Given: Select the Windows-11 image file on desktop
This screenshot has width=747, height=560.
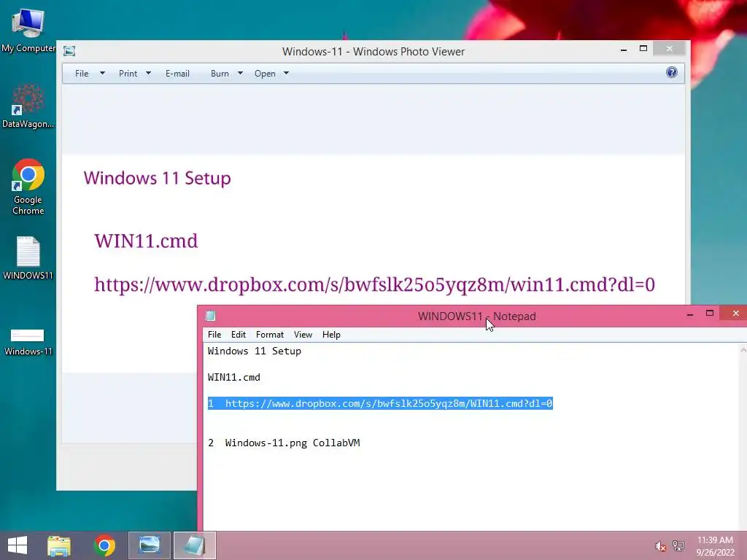Looking at the screenshot, I should pos(28,342).
